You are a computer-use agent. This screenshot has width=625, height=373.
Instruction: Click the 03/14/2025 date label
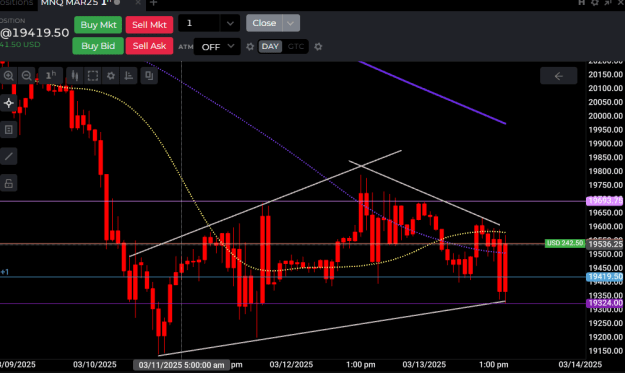[x=580, y=365]
